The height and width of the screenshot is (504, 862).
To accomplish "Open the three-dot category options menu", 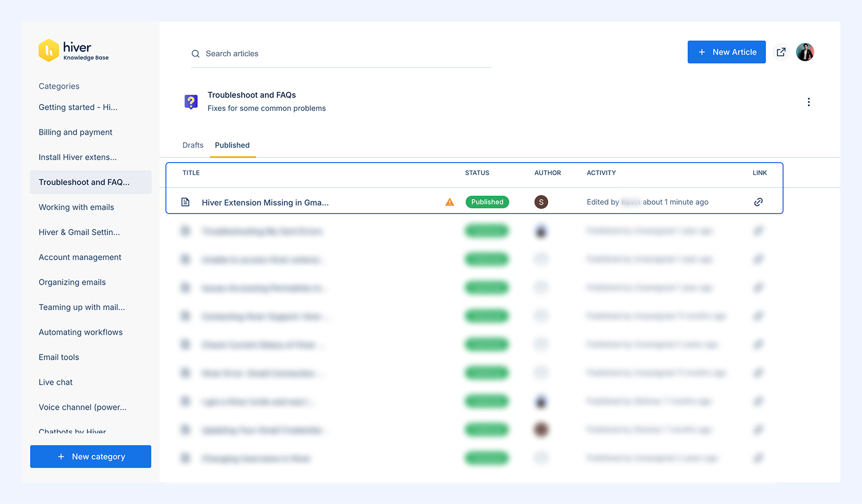I will pos(809,102).
